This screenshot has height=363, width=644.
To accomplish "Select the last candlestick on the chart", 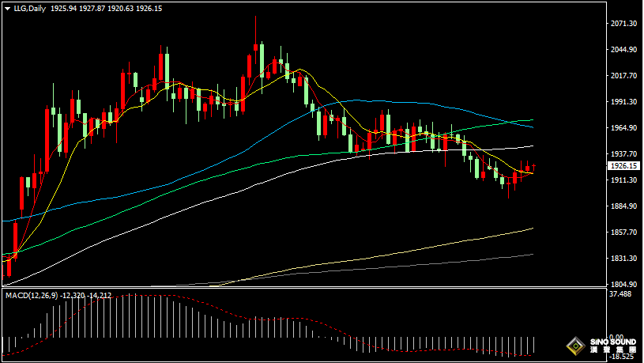I will pos(534,167).
